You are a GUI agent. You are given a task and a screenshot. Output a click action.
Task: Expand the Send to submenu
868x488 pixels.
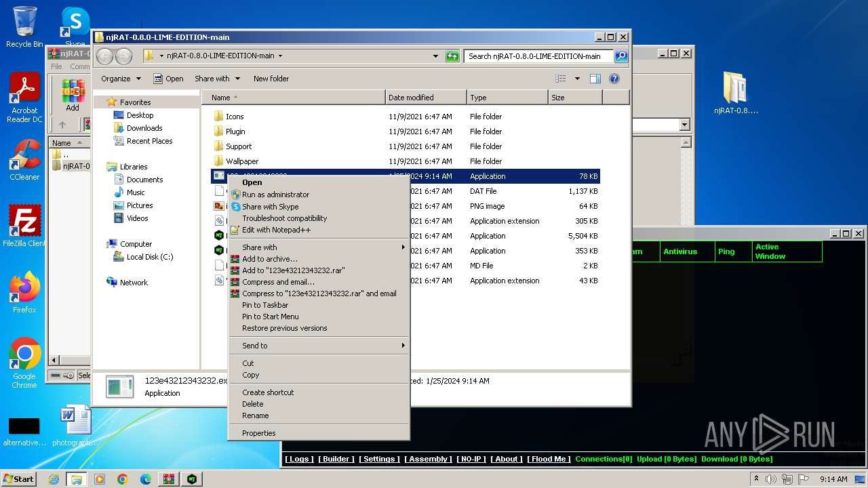[319, 346]
